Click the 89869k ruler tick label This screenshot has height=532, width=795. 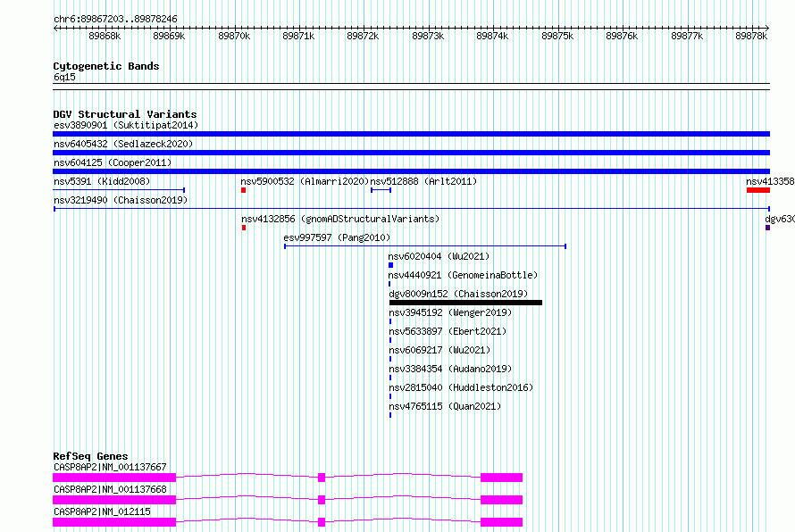(x=169, y=36)
